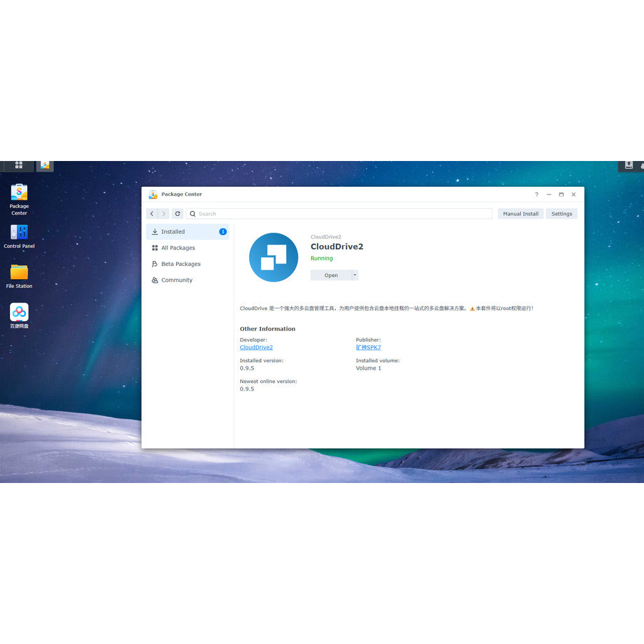
Task: Go forward in Package Center
Action: (164, 214)
